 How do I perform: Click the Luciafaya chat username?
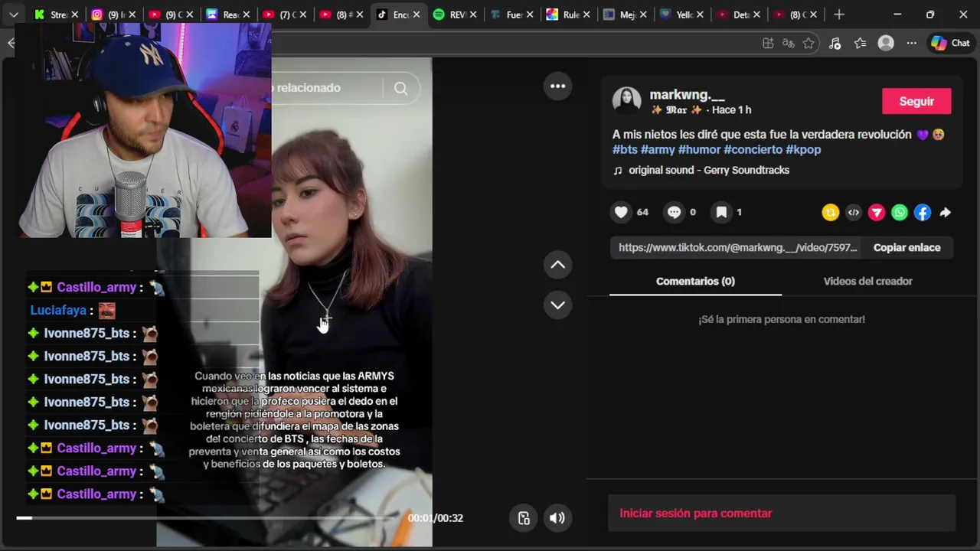coord(58,310)
